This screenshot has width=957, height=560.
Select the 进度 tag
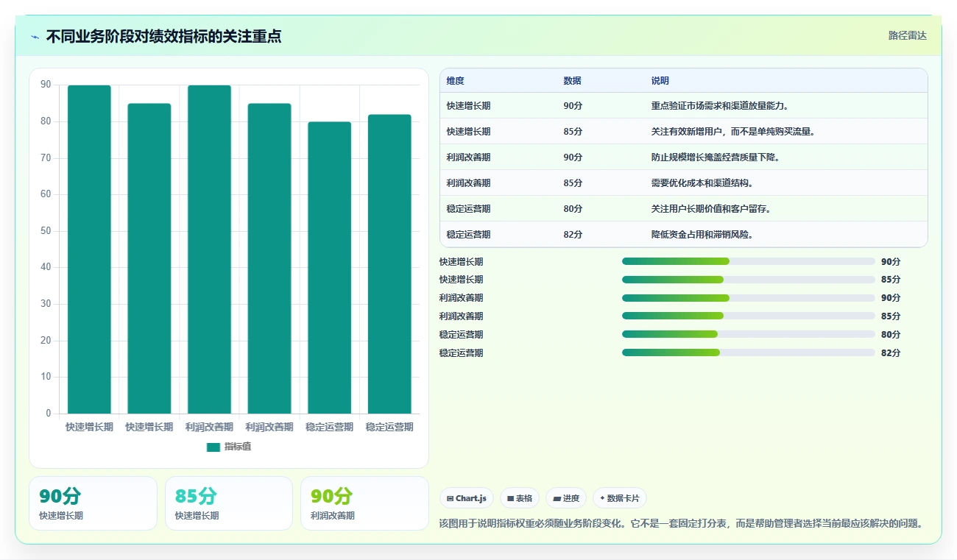point(566,498)
